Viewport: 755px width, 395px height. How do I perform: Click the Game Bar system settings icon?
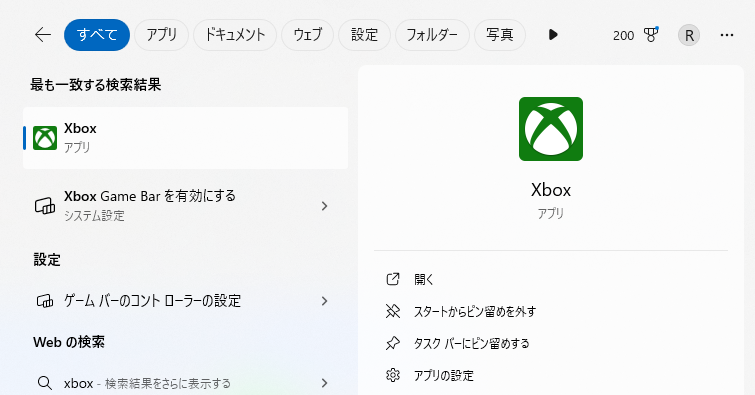45,206
